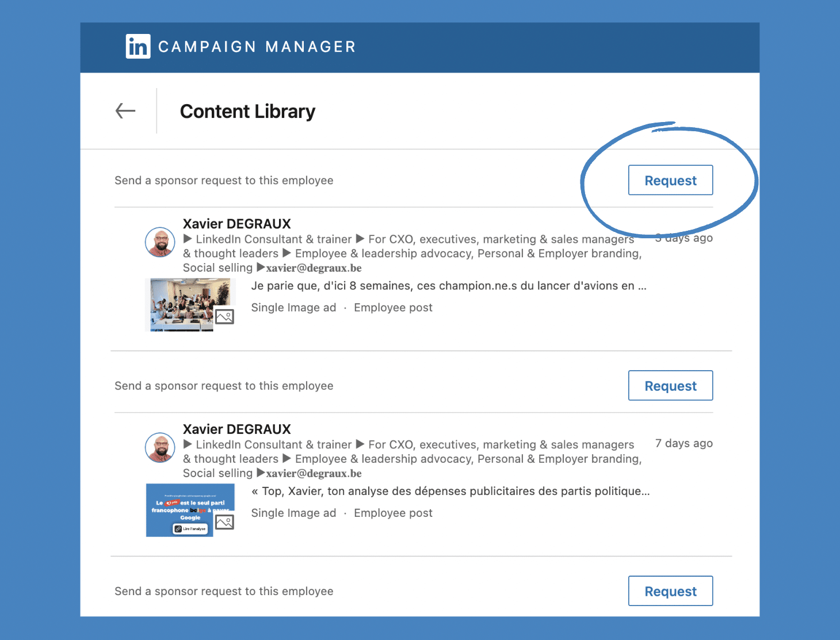Screen dimensions: 840x640
Task: Click the '7 days ago' timestamp on the second post
Action: click(684, 443)
